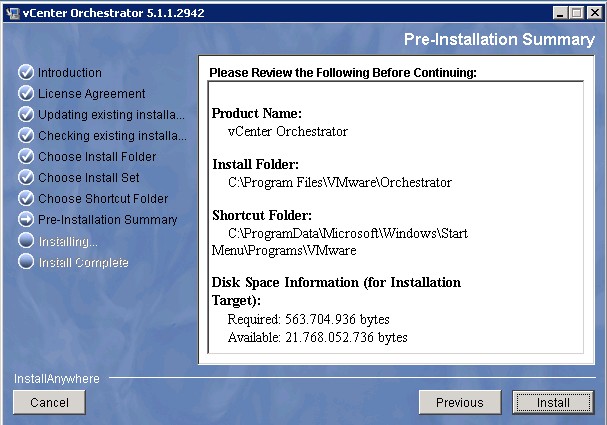Image resolution: width=607 pixels, height=425 pixels.
Task: Select the Checking existing installa... step label
Action: [x=111, y=136]
